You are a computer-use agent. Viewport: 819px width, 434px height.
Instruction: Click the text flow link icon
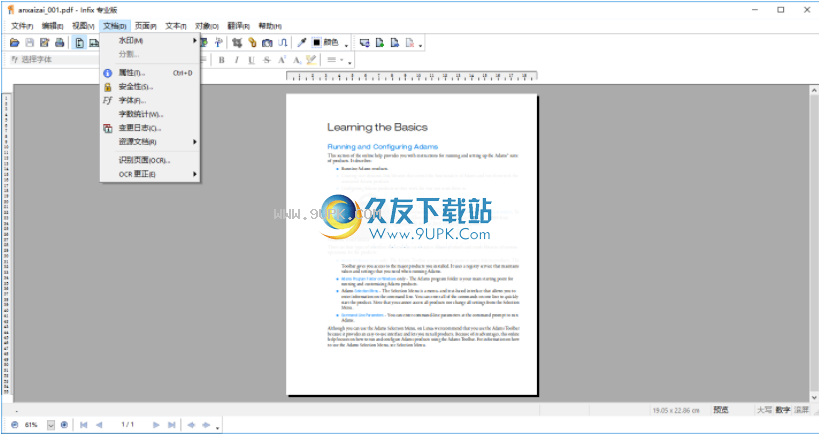282,43
